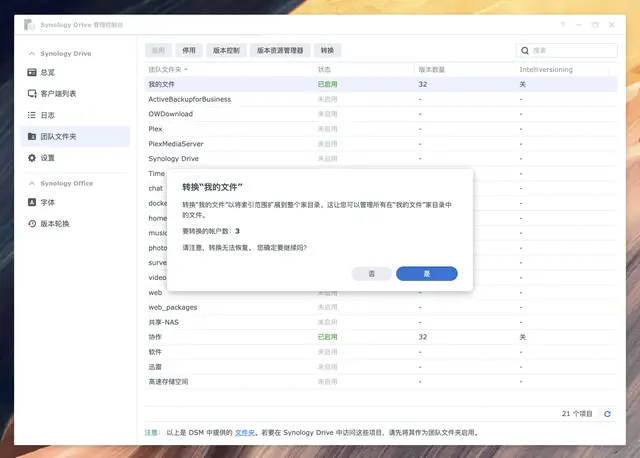Confirm conversion with the blue 是 button

click(x=427, y=273)
